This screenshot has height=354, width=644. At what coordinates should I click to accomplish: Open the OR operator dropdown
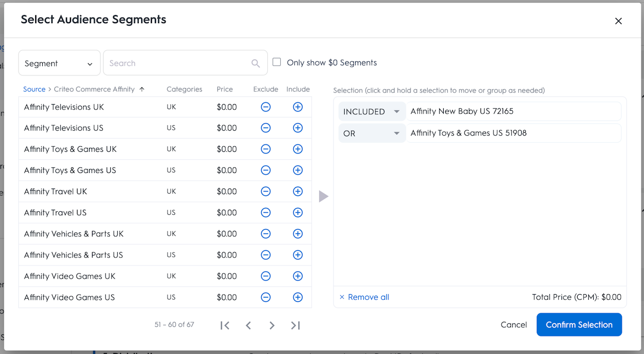pyautogui.click(x=372, y=133)
